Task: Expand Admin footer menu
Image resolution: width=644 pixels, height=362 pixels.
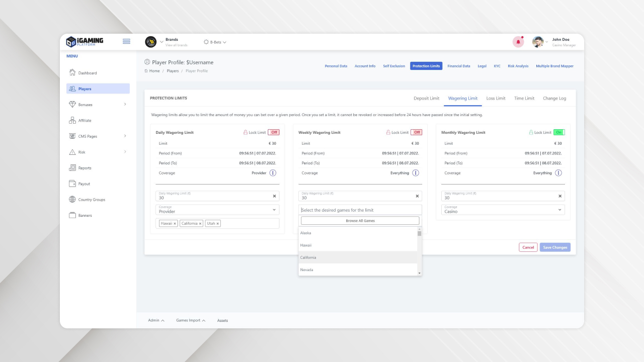Action: click(156, 320)
